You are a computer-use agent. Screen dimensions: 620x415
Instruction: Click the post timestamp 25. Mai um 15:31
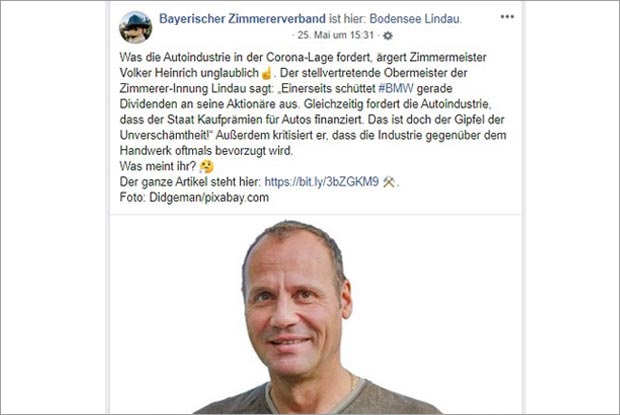[x=335, y=35]
